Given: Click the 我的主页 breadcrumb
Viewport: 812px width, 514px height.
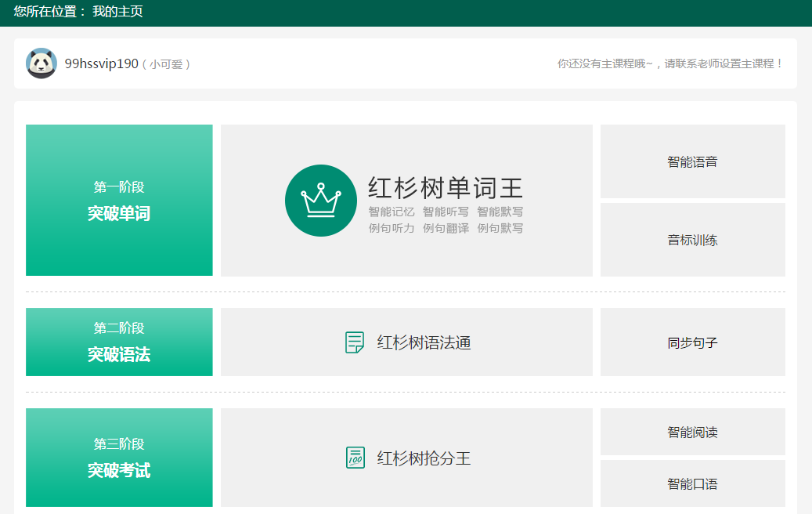Looking at the screenshot, I should pyautogui.click(x=117, y=12).
